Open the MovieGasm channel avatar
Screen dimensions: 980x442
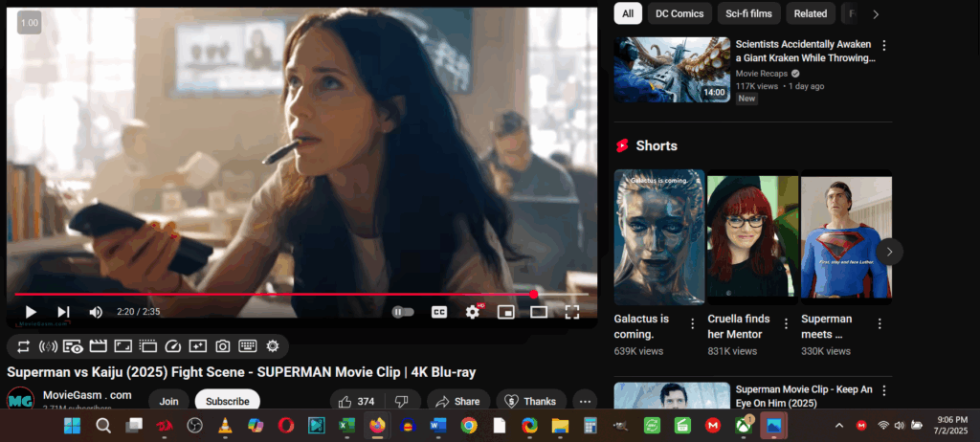pyautogui.click(x=21, y=399)
